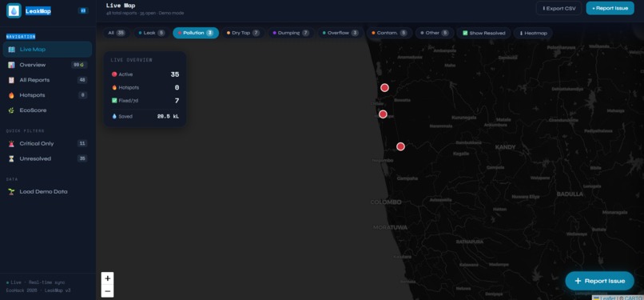
Task: Click the Critical Only siren icon
Action: tap(11, 144)
